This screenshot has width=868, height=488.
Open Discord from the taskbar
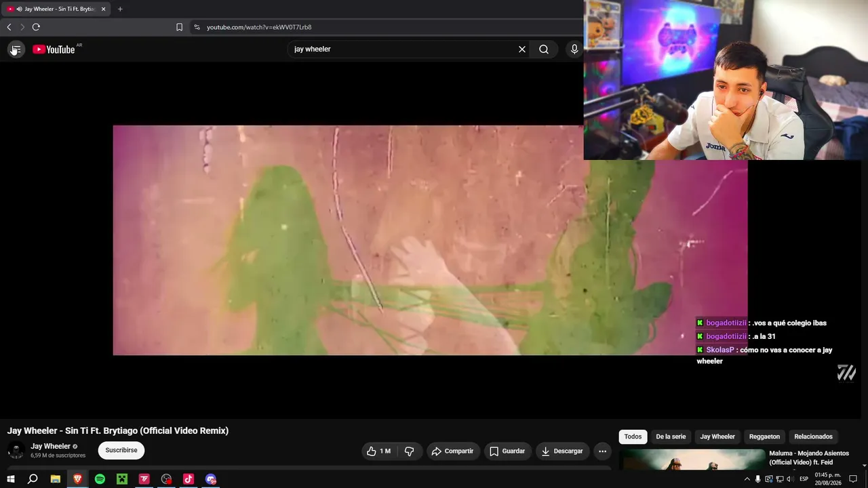pyautogui.click(x=211, y=479)
